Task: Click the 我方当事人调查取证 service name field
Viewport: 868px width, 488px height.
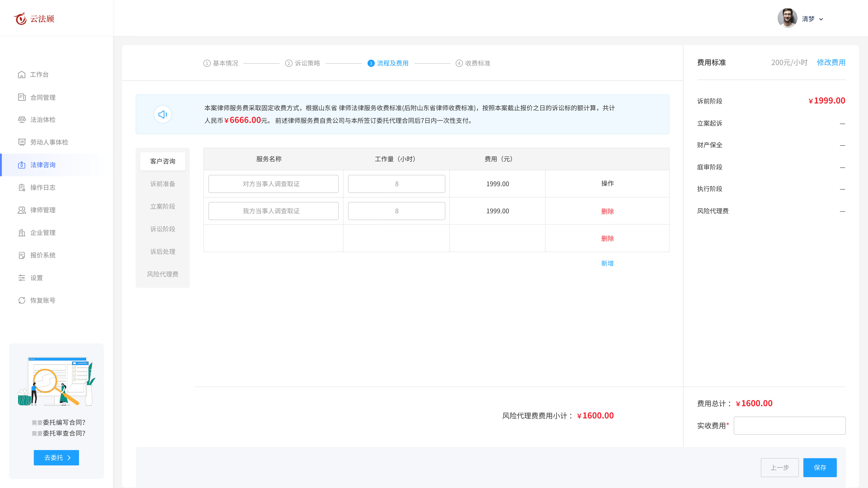Action: (273, 211)
